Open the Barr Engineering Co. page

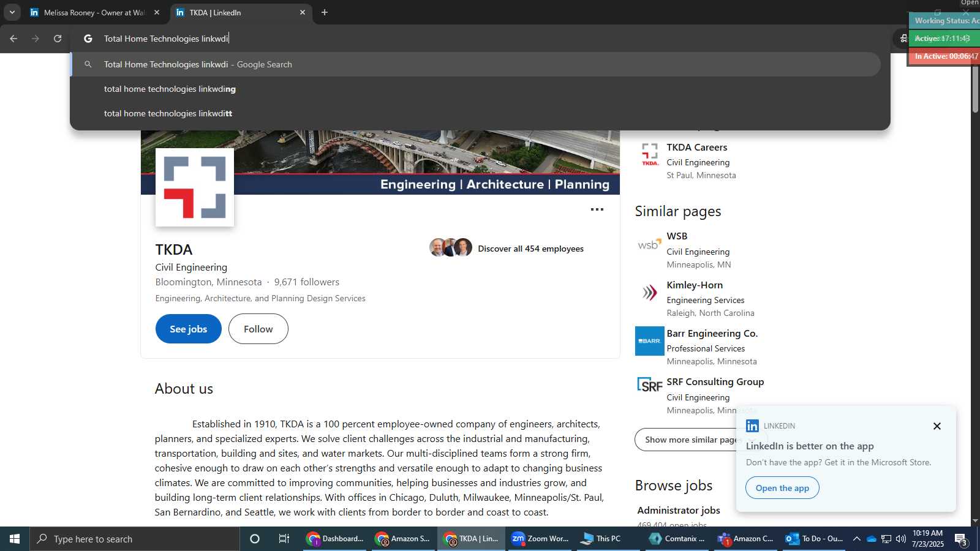pyautogui.click(x=712, y=334)
